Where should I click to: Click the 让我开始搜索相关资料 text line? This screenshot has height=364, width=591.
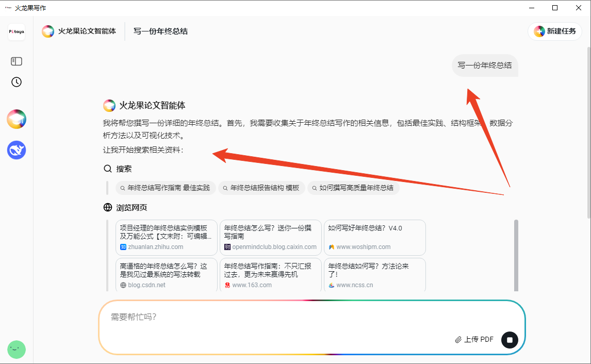(x=143, y=150)
